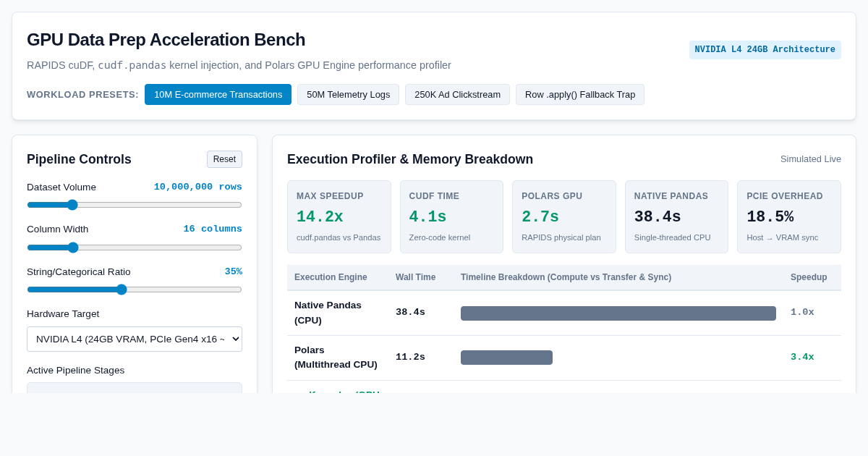Click the Execution Profiler & Memory Breakdown heading

point(410,159)
